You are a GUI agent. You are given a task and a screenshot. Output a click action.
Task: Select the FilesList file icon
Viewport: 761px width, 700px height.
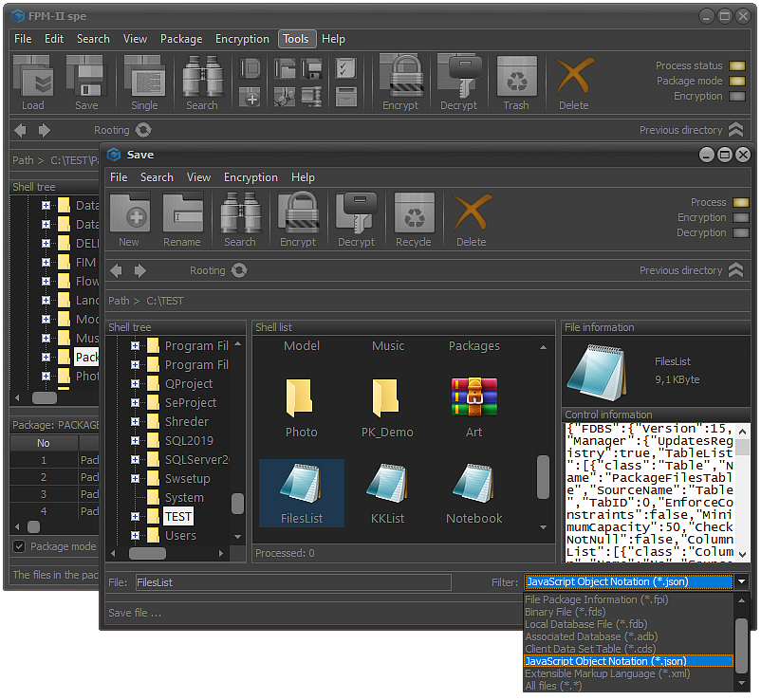[302, 493]
